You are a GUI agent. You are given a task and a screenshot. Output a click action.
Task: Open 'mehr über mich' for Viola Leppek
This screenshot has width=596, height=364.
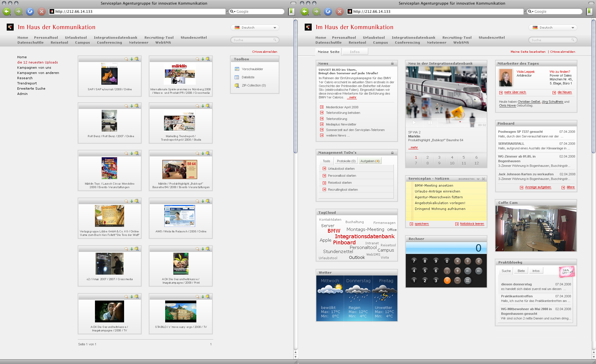515,92
